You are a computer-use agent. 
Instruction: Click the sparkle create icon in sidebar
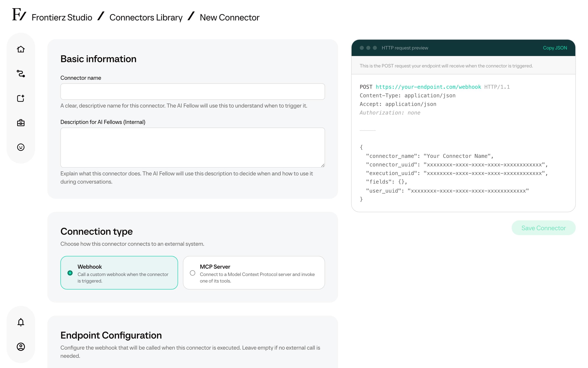[x=21, y=98]
